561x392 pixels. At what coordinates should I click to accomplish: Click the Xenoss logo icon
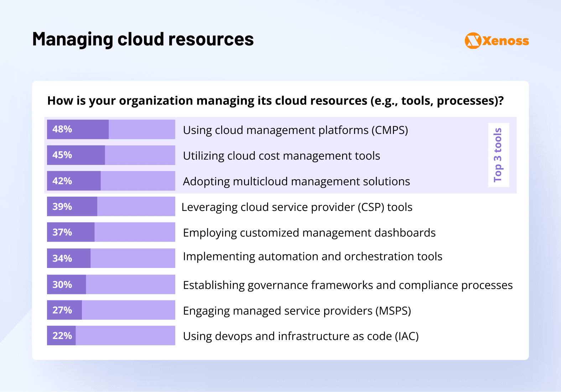tap(473, 41)
